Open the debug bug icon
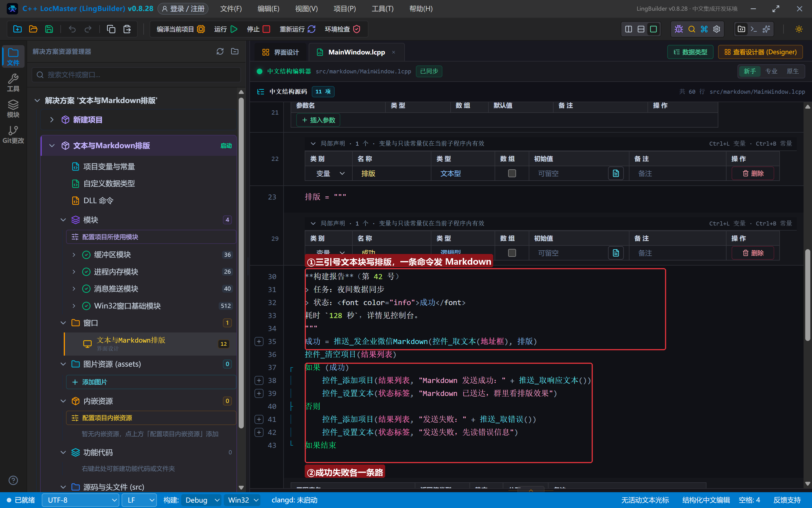Screen dimensions: 812x508 point(679,29)
